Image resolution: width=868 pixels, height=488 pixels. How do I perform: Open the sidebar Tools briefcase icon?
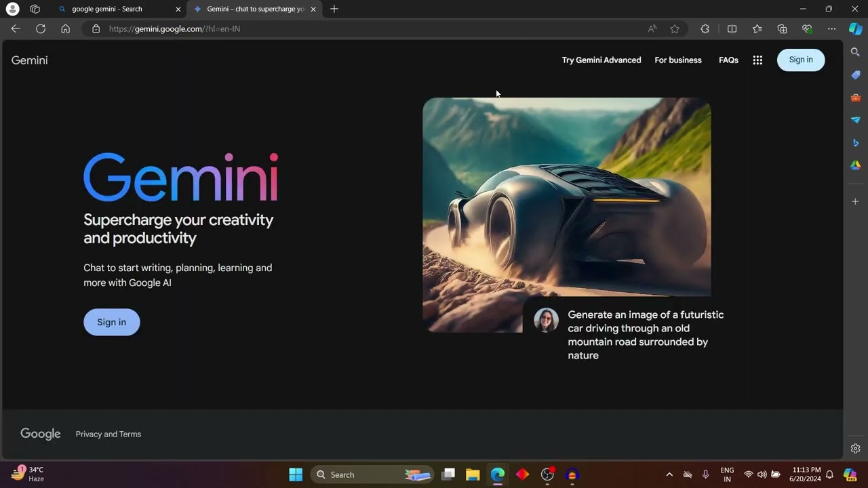pos(856,98)
